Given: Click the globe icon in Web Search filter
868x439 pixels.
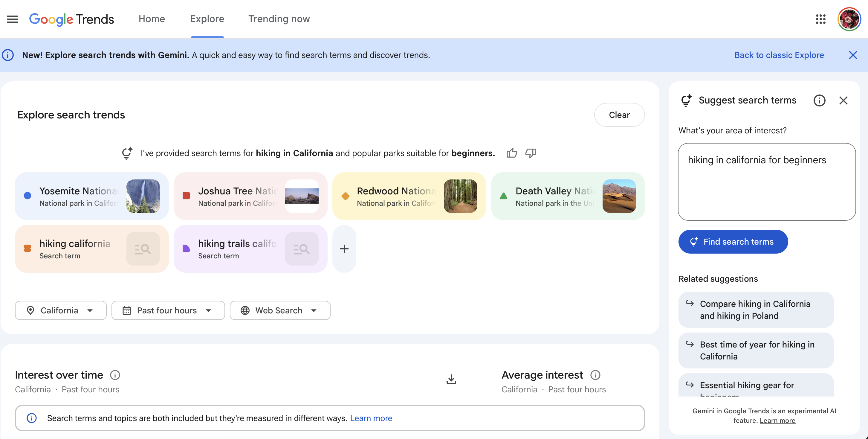Looking at the screenshot, I should [245, 310].
